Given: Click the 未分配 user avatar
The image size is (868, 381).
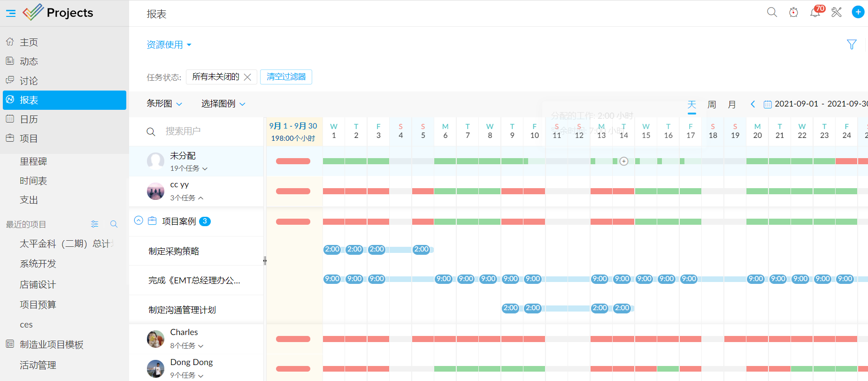Looking at the screenshot, I should (155, 161).
